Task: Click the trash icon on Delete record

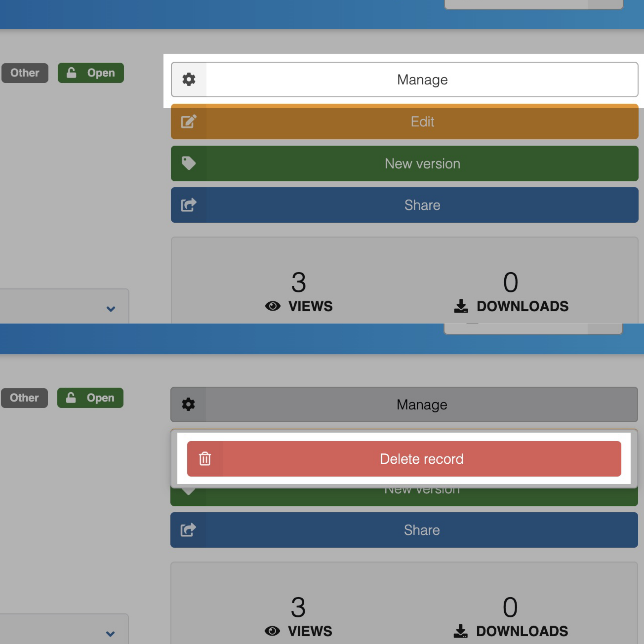Action: (205, 459)
